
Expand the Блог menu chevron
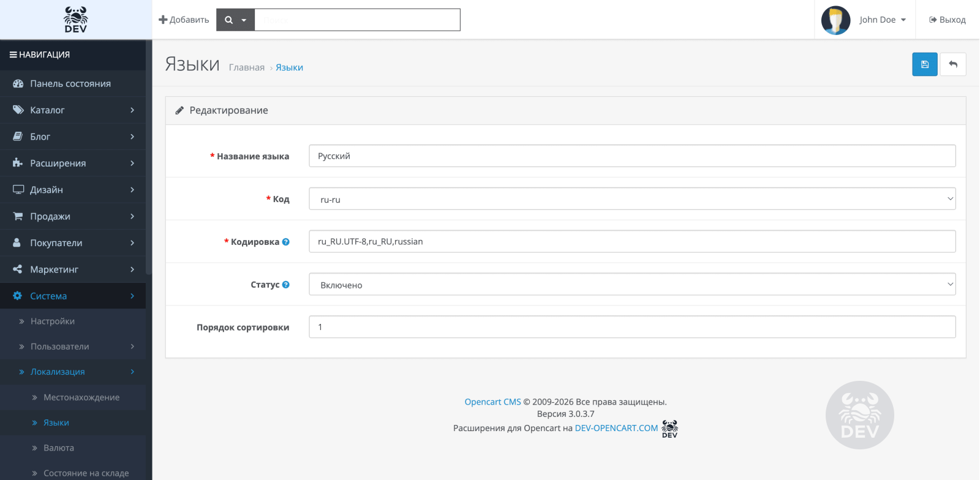point(132,137)
